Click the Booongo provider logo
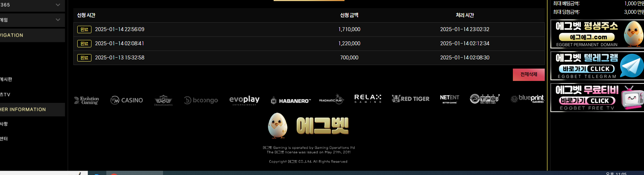This screenshot has height=175, width=644. coord(201,100)
